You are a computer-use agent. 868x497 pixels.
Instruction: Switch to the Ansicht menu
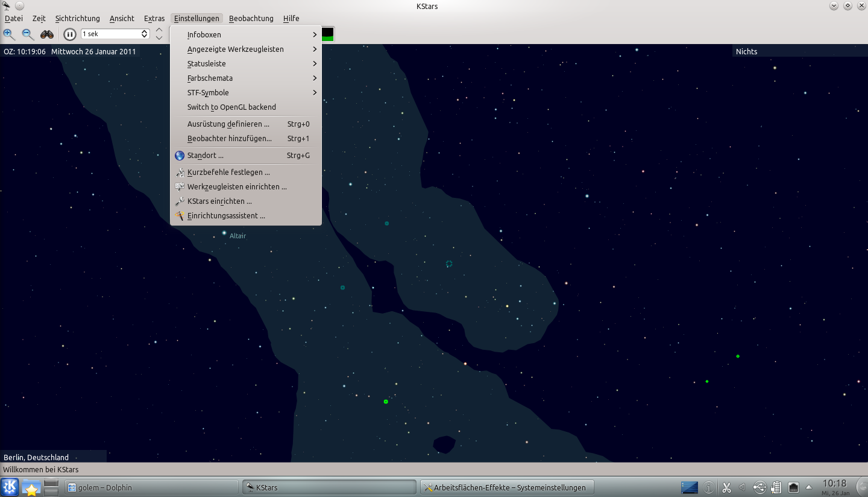(122, 18)
